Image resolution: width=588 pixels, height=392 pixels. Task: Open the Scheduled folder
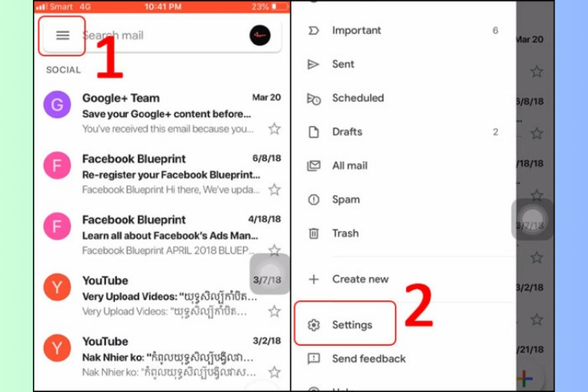point(403,98)
